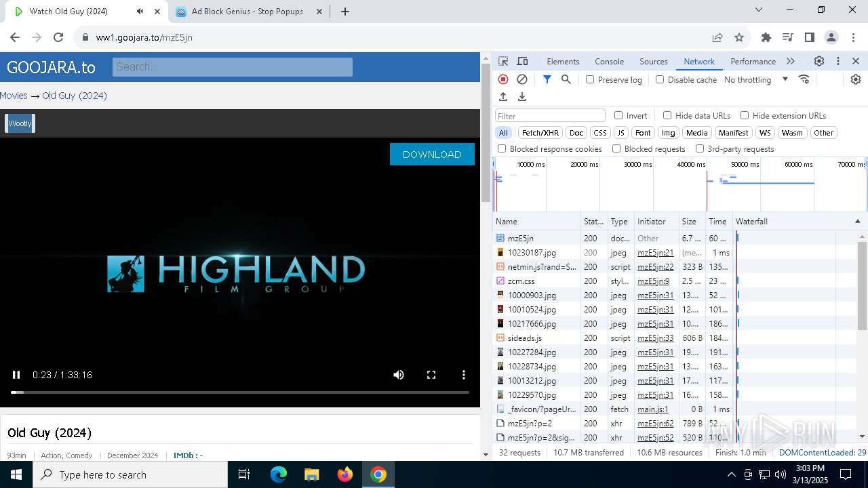Viewport: 868px width, 488px height.
Task: Open Old Guy (2024) breadcrumb link
Action: point(75,96)
